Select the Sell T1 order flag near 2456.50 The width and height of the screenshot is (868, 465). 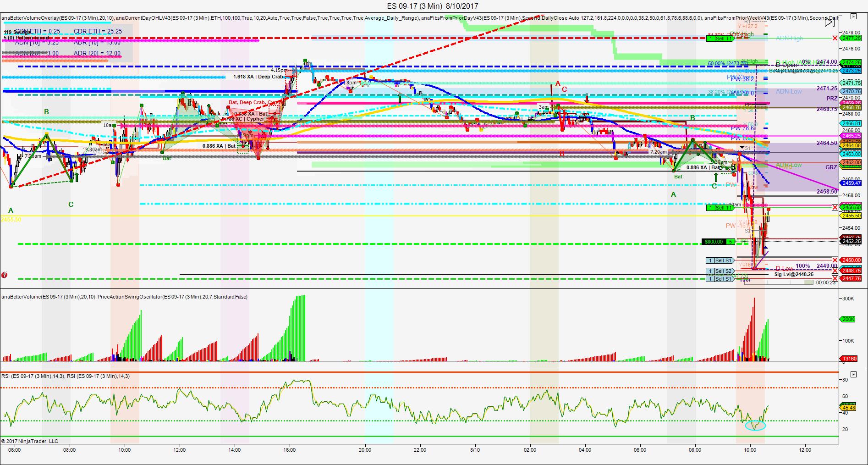pos(721,208)
